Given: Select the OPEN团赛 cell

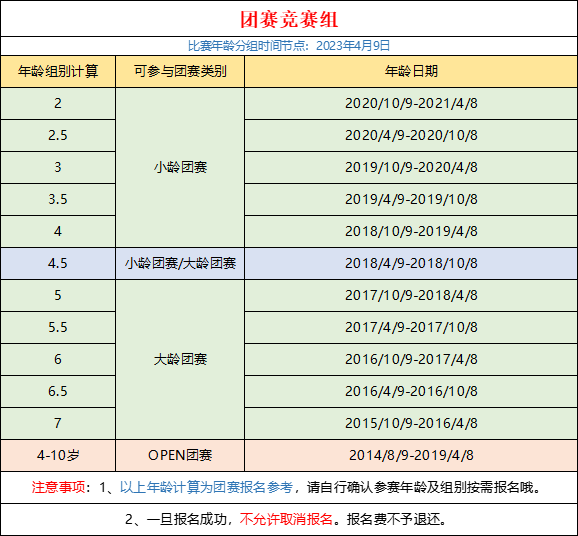Looking at the screenshot, I should tap(180, 455).
